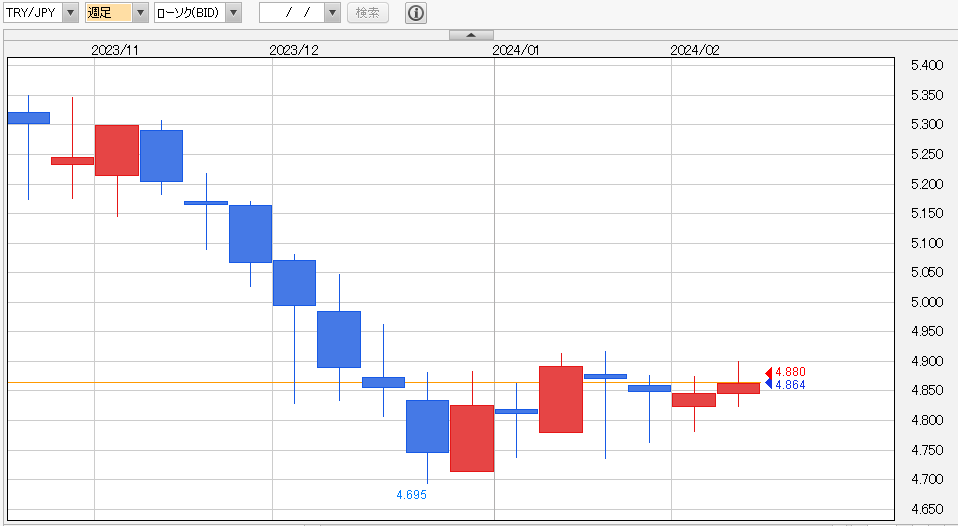Click the 2023/12 date axis label

tap(294, 50)
